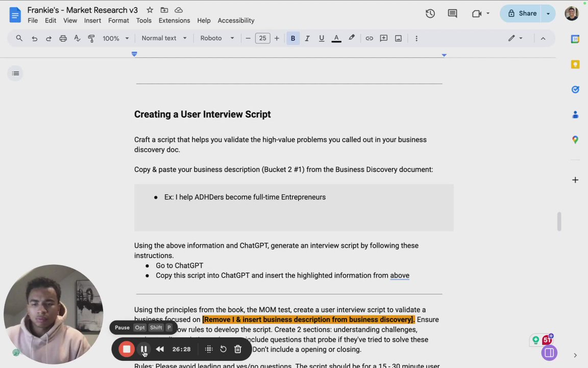Open the Edit menu
Screen dimensions: 588x368
point(50,20)
